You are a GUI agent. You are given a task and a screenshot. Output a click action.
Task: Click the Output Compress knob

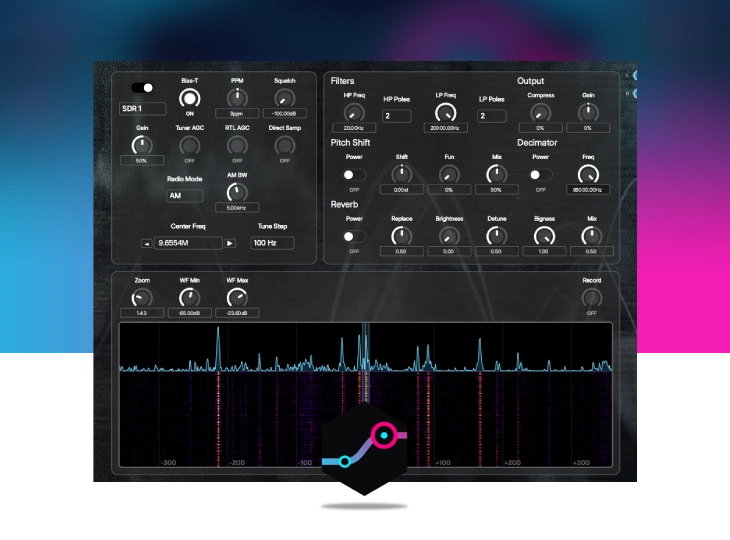(x=541, y=113)
